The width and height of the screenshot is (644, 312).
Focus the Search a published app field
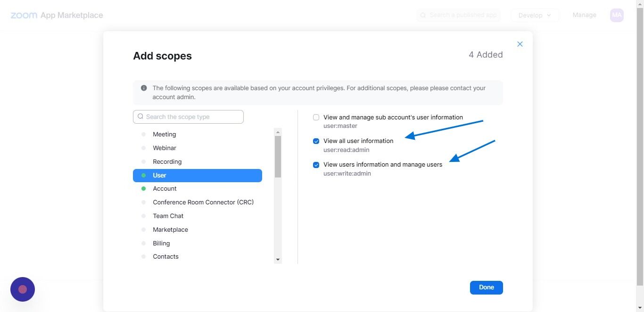coord(458,15)
